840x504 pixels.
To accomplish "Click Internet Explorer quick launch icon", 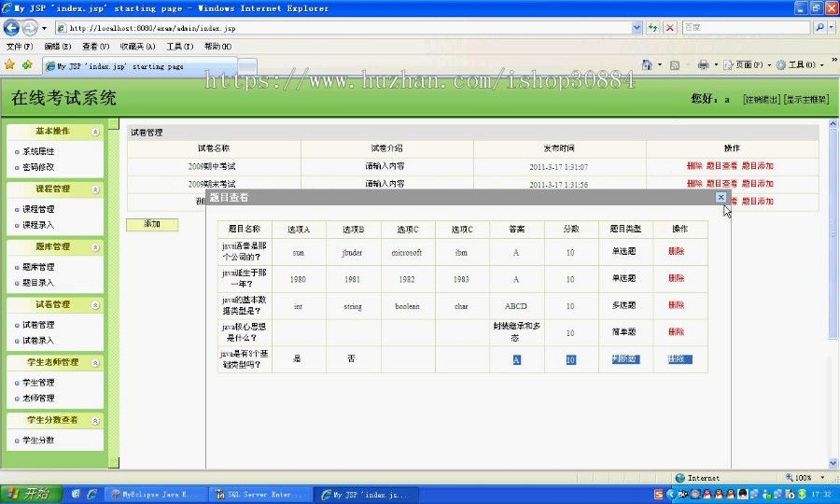I will [x=92, y=494].
